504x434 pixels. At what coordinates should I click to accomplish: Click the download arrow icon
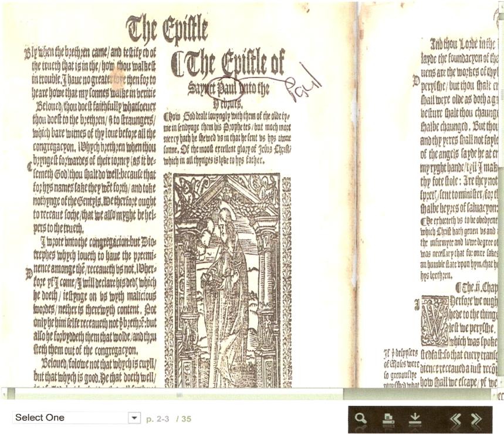click(x=415, y=419)
